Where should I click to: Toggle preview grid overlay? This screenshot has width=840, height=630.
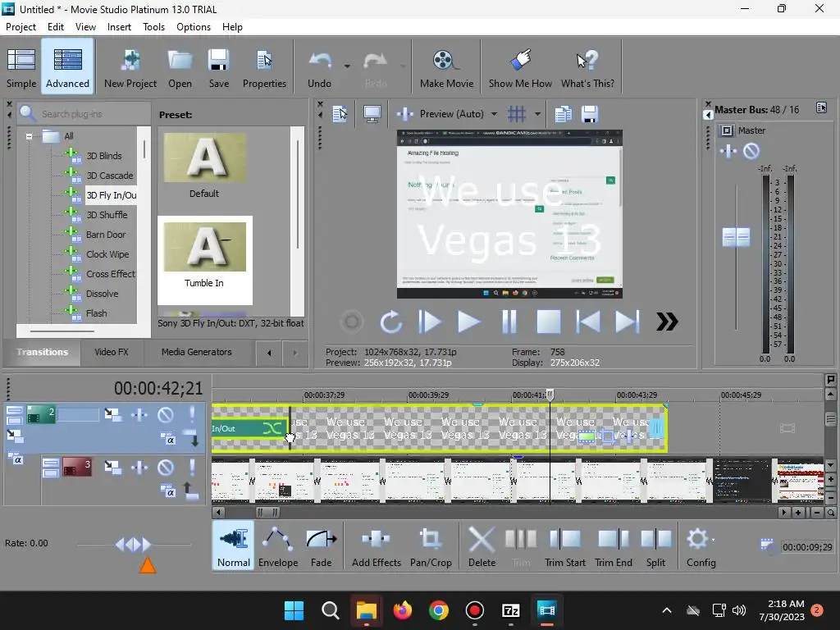coord(517,113)
